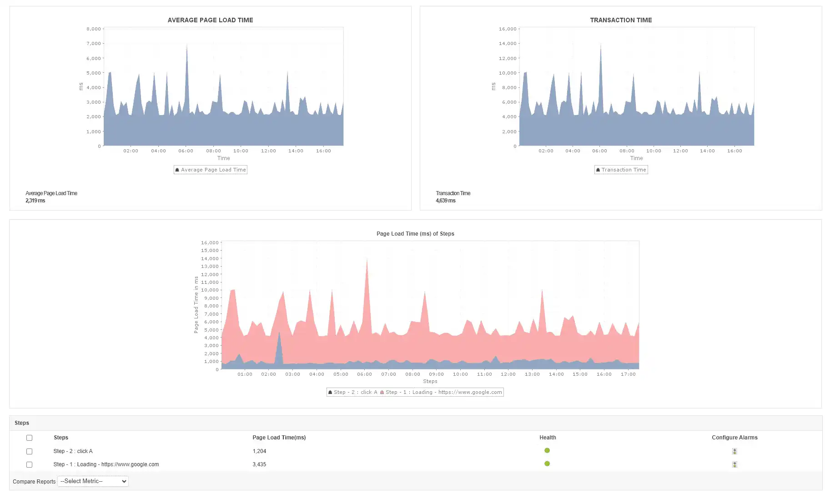Toggle Step - 2 : click A series visibility
This screenshot has height=504, width=835.
click(x=355, y=392)
